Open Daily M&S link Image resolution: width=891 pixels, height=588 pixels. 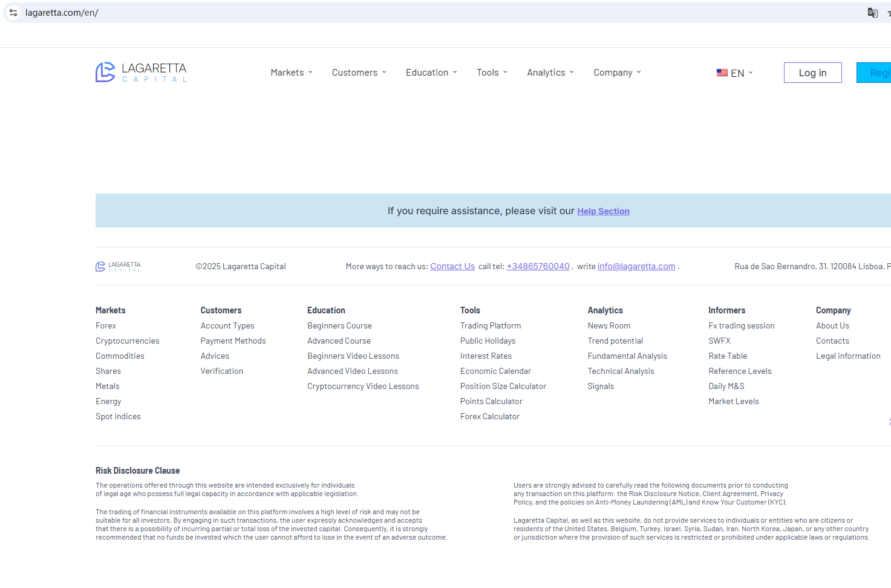(726, 386)
